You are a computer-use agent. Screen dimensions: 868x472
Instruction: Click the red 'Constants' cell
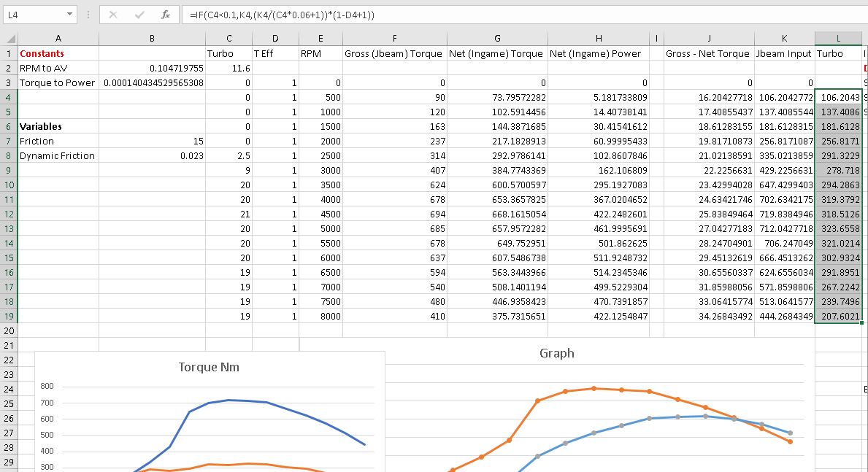click(58, 54)
